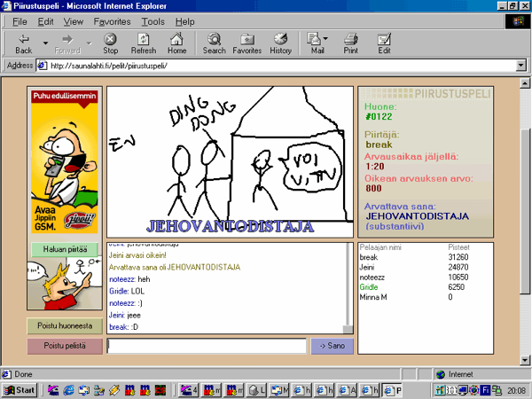Screen dimensions: 532x399
Task: Open the Search toolbar icon
Action: (x=214, y=43)
